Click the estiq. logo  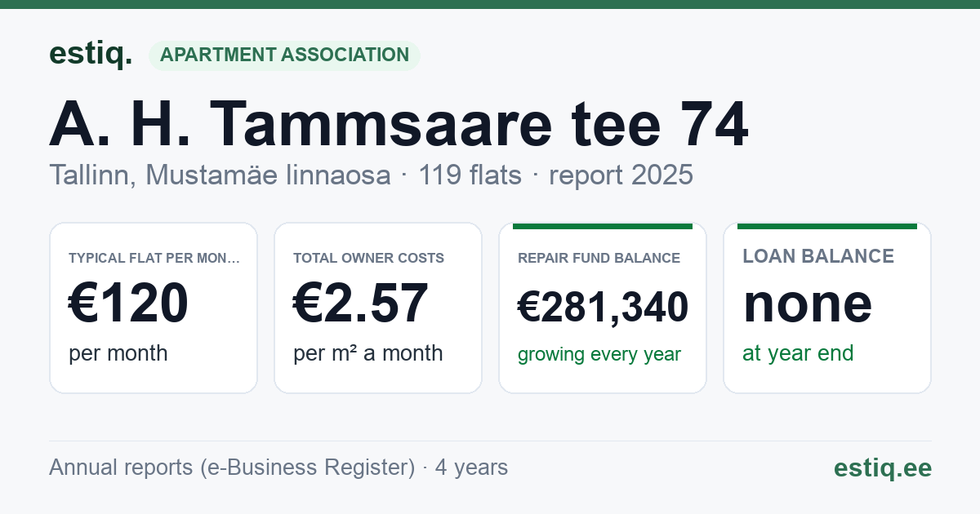coord(91,54)
